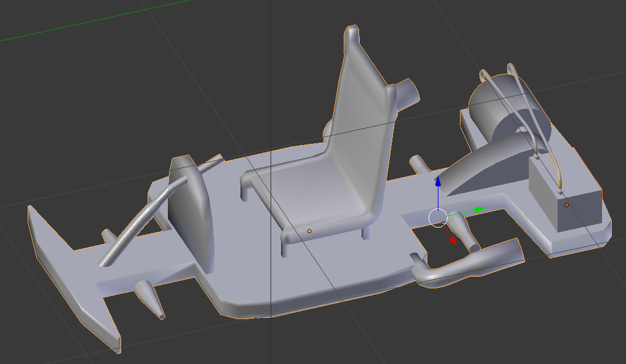Image resolution: width=626 pixels, height=364 pixels.
Task: Click the white manipulator center circle
Action: 438,218
